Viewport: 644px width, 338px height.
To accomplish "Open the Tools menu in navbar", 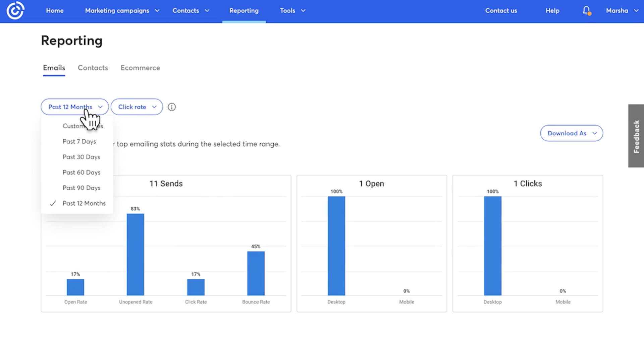I will (x=292, y=11).
